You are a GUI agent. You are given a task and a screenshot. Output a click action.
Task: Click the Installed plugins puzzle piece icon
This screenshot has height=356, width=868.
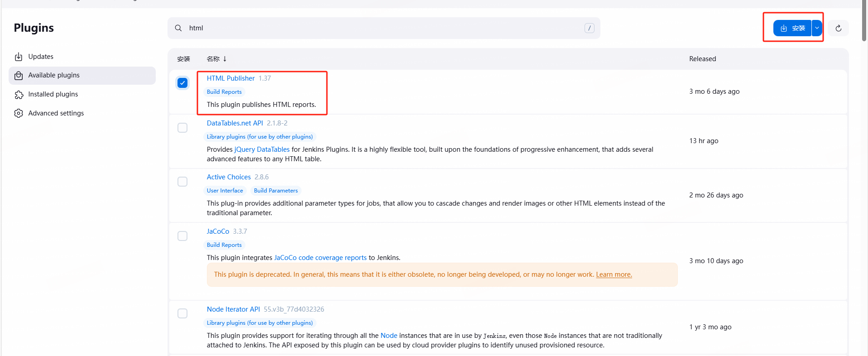point(19,95)
